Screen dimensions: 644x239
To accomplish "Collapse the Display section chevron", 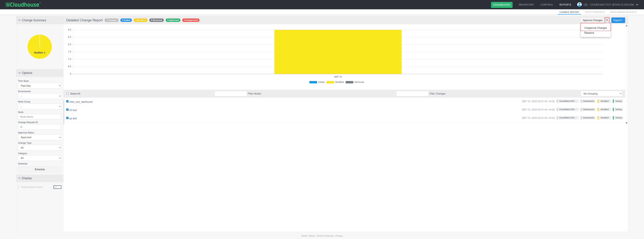I will [19, 178].
